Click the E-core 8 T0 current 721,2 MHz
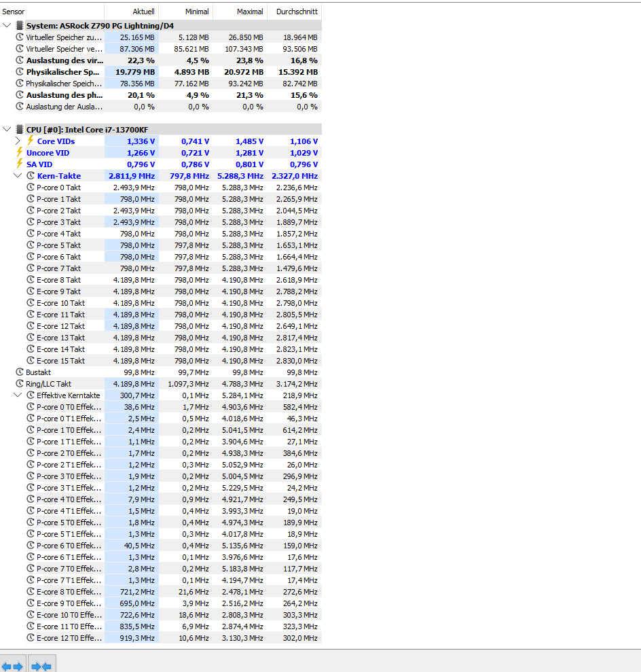 (137, 591)
